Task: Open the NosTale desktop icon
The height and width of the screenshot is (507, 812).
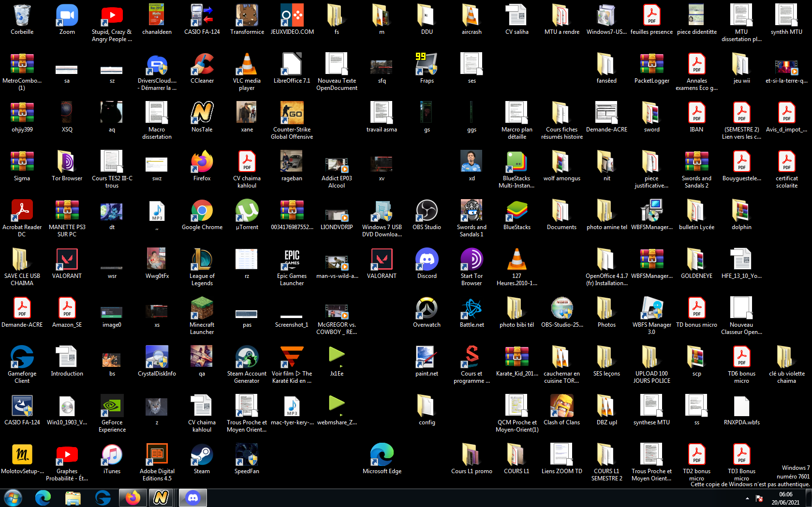Action: [202, 117]
